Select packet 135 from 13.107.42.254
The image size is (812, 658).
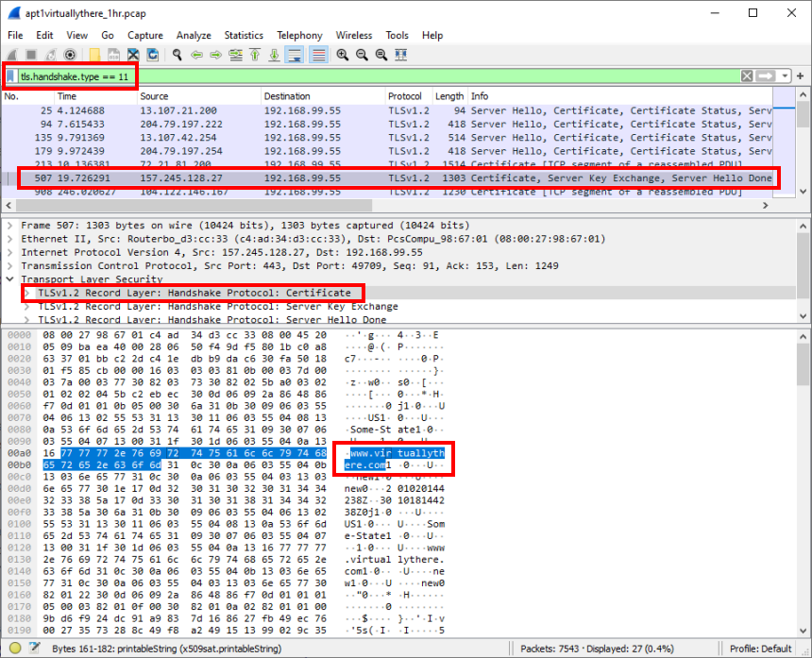(387, 138)
